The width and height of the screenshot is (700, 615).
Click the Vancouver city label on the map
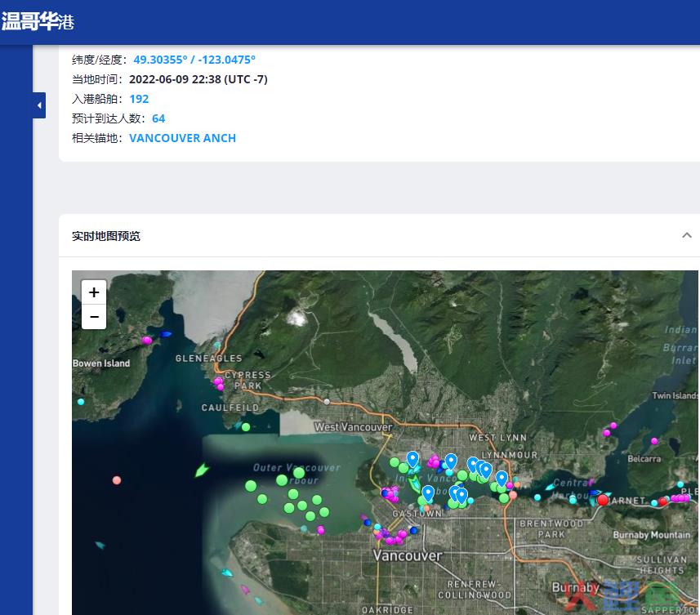tap(407, 555)
